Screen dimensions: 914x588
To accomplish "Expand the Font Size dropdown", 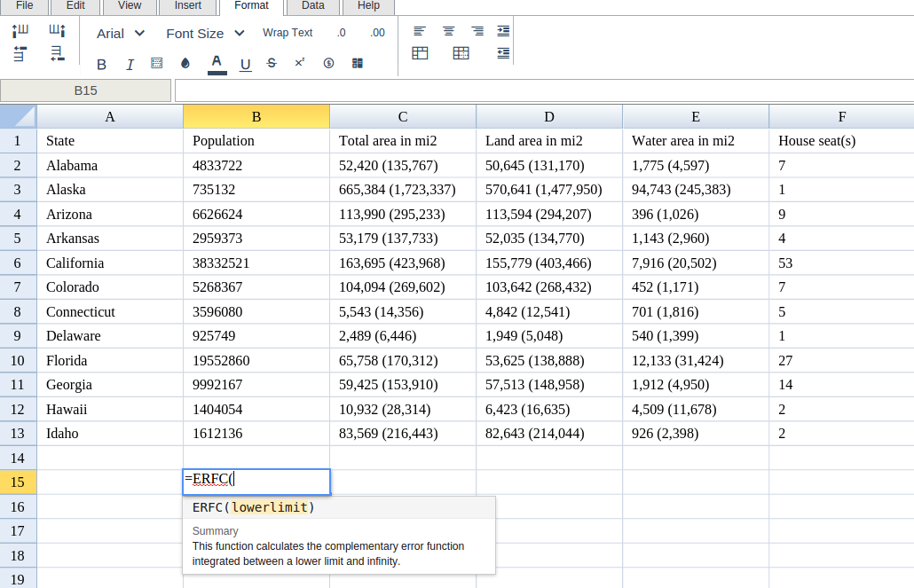I will coord(205,33).
